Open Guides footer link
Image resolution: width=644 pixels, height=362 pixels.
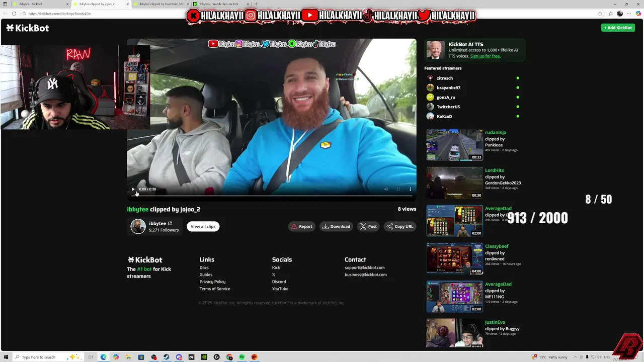click(206, 275)
